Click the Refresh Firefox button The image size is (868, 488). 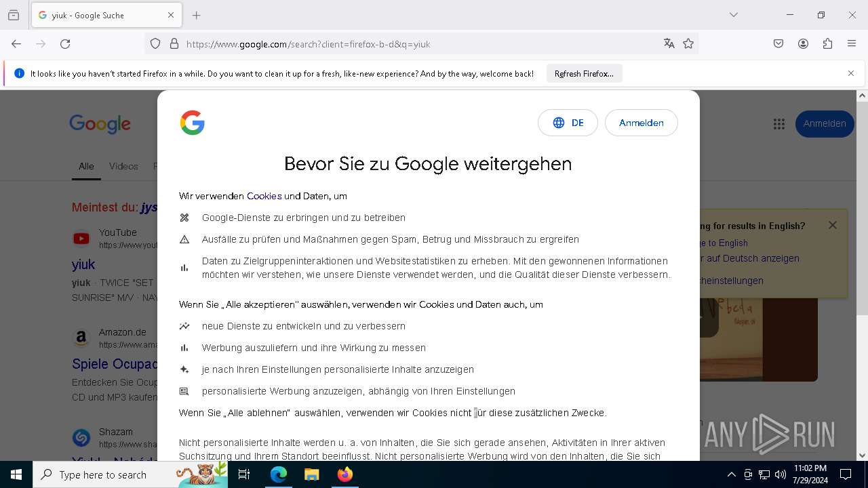point(584,74)
